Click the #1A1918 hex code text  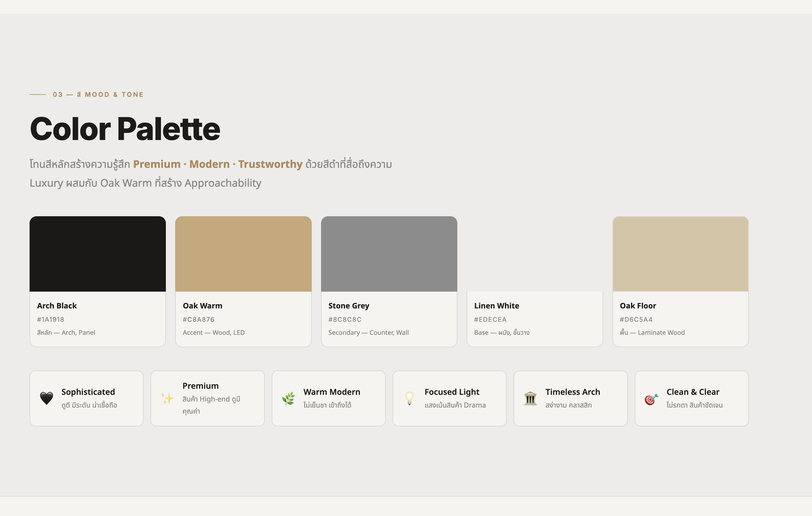click(50, 319)
